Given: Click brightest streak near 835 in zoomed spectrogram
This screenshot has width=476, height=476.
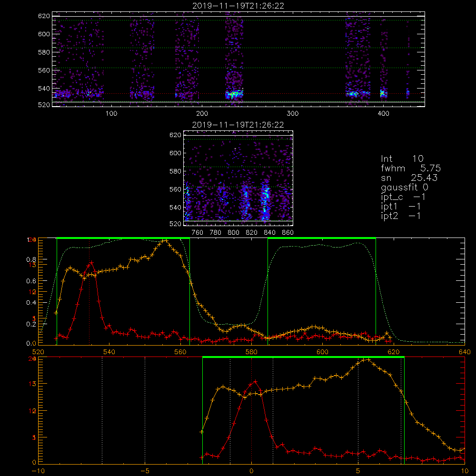Looking at the screenshot, I should (265, 201).
